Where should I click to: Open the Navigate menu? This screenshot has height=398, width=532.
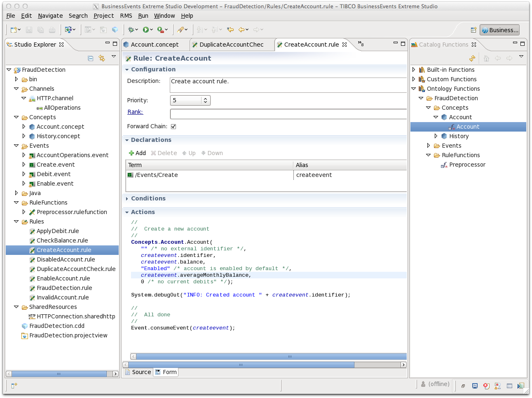click(x=50, y=16)
